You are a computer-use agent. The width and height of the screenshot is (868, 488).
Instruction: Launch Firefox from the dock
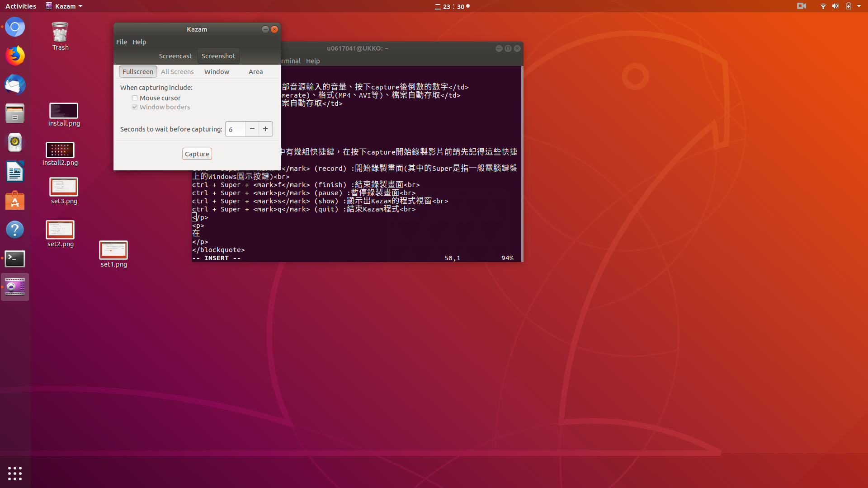pos(15,56)
